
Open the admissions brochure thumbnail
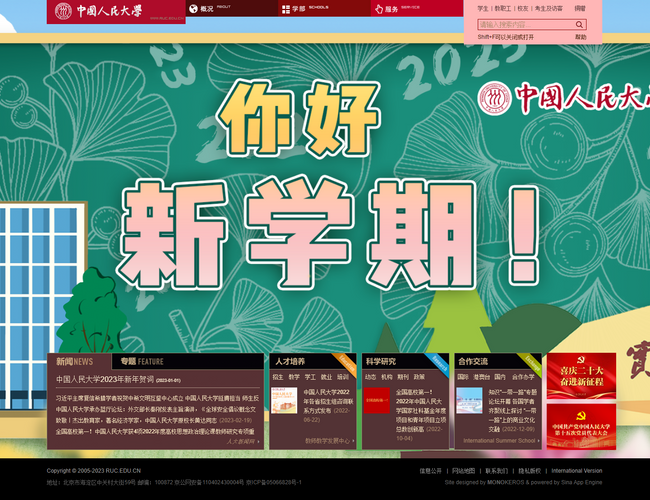(x=284, y=400)
